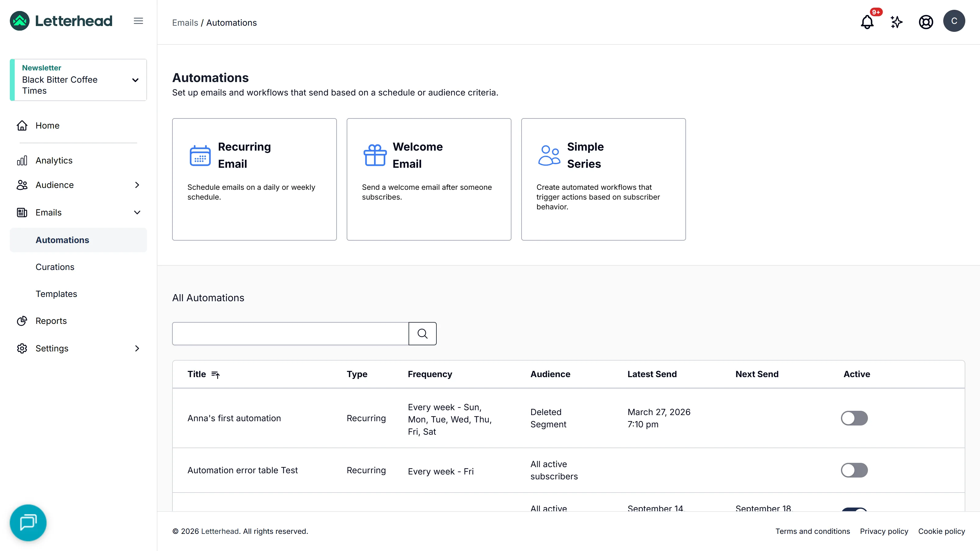Image resolution: width=980 pixels, height=551 pixels.
Task: Open the AI sparkle icon
Action: click(x=896, y=22)
